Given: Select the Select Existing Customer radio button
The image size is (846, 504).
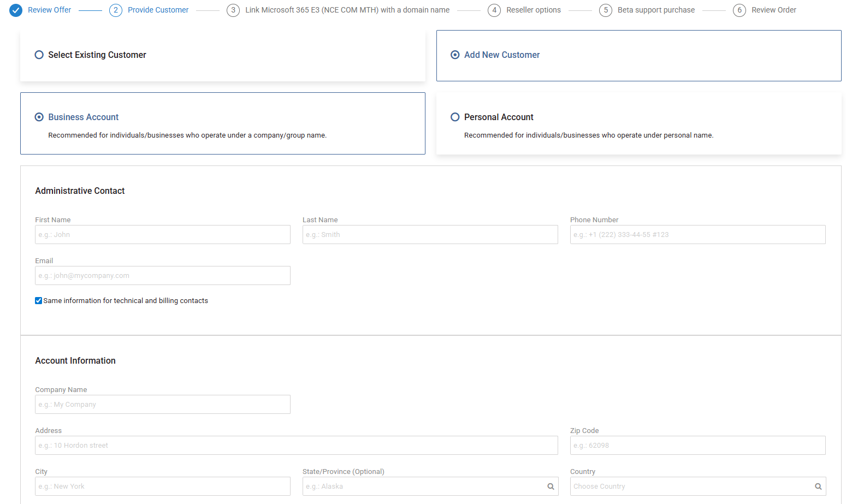Looking at the screenshot, I should point(39,55).
